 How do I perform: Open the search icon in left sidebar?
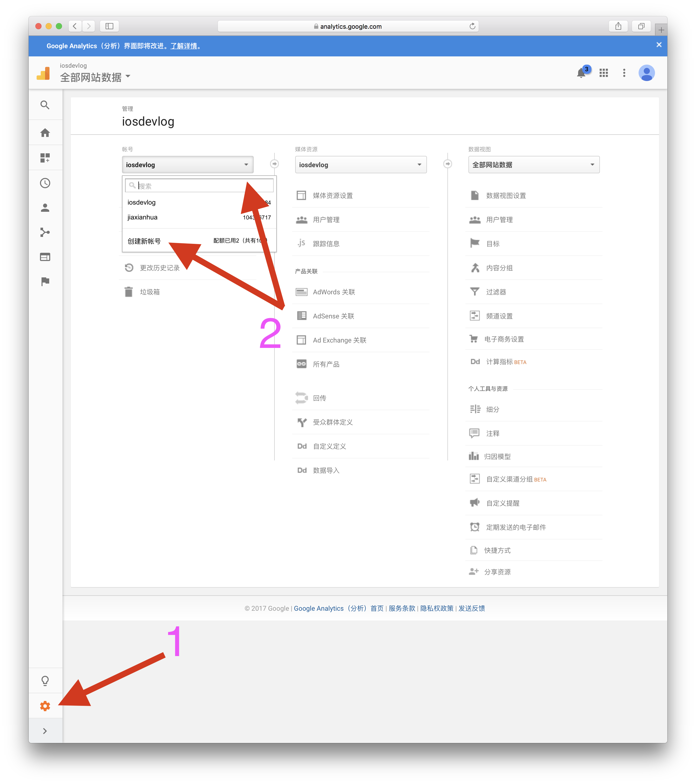pyautogui.click(x=45, y=105)
